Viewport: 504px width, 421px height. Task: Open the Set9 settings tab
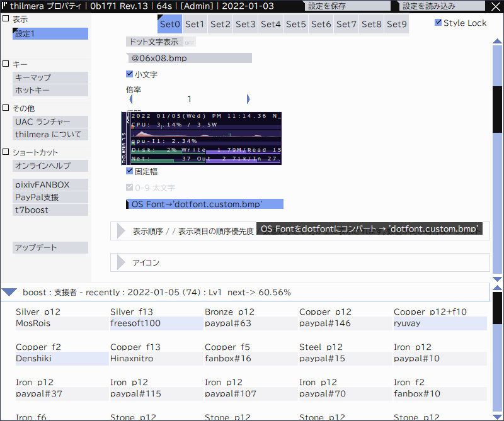[x=396, y=24]
